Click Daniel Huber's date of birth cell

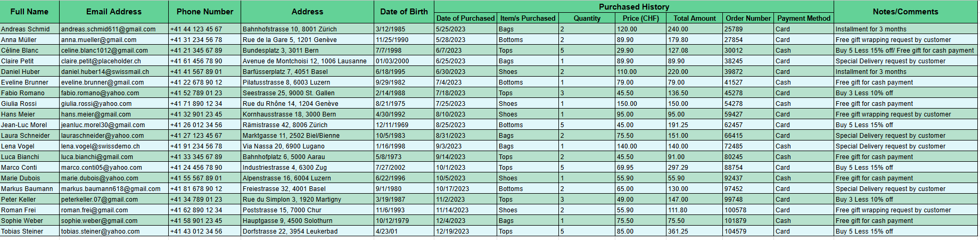(x=403, y=71)
